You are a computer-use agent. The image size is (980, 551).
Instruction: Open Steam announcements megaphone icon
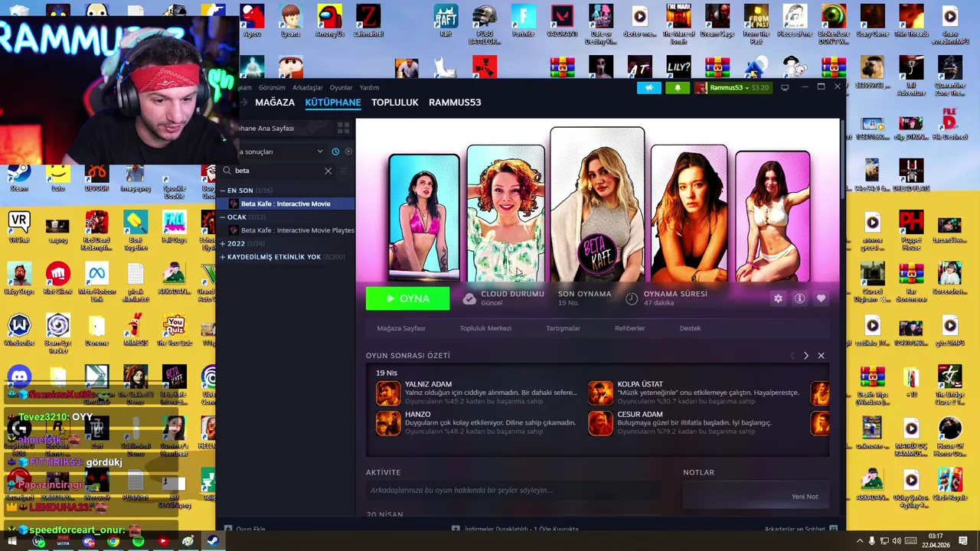click(x=649, y=88)
